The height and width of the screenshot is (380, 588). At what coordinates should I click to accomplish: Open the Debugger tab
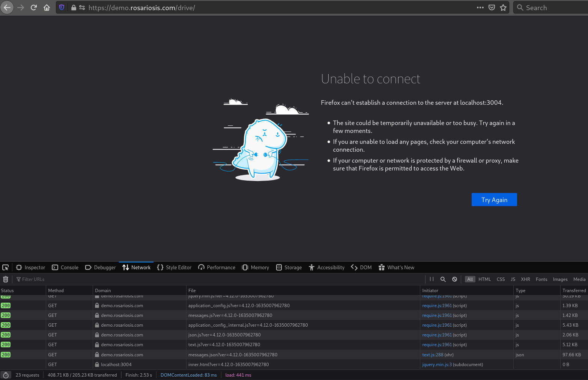click(x=101, y=267)
